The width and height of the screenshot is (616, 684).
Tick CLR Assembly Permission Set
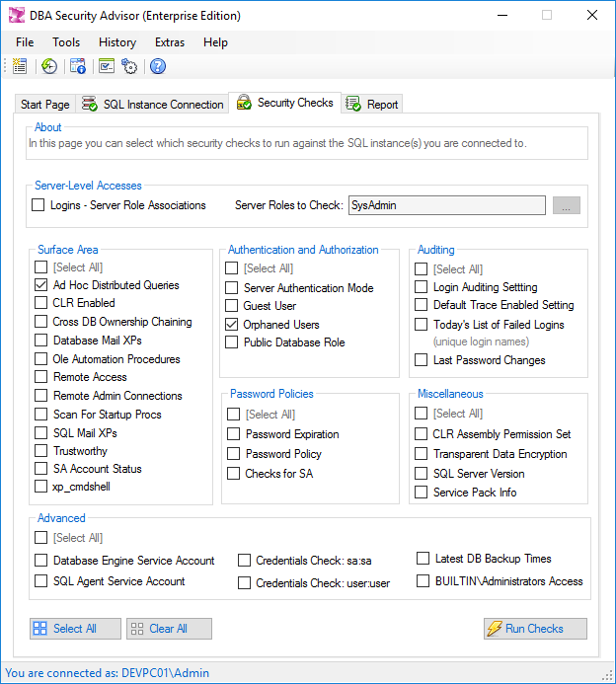[x=421, y=433]
